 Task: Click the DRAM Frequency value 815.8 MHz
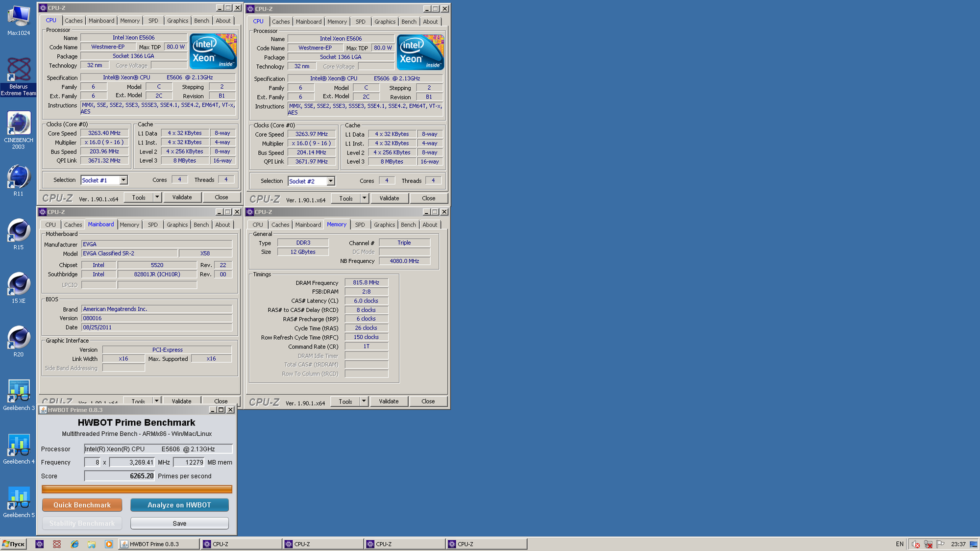[x=366, y=283]
